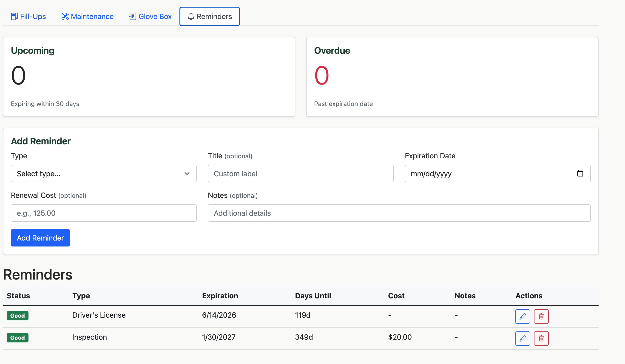Edit the Inspection reminder via its pencil icon
Viewport: 625px width, 364px height.
(523, 339)
